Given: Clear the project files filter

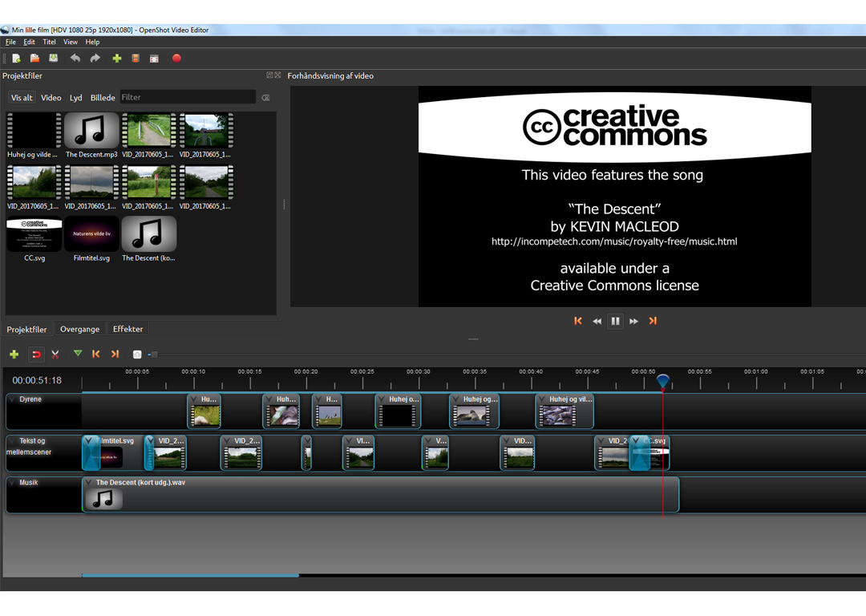Looking at the screenshot, I should pyautogui.click(x=265, y=98).
